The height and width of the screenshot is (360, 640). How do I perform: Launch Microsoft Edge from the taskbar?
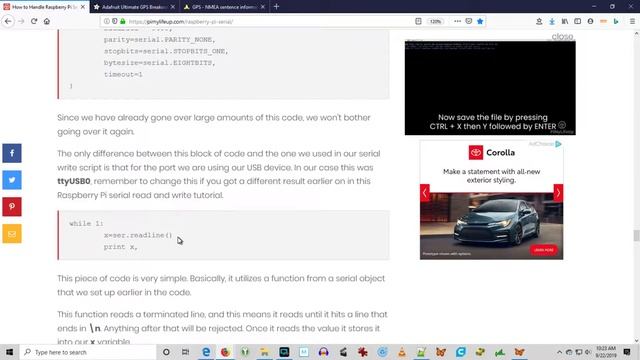(206, 352)
